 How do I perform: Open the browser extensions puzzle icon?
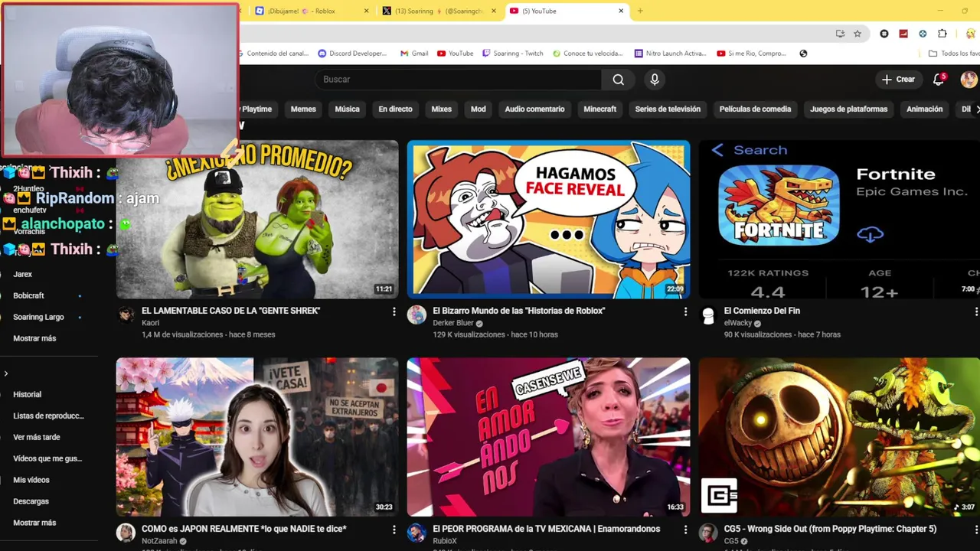942,34
